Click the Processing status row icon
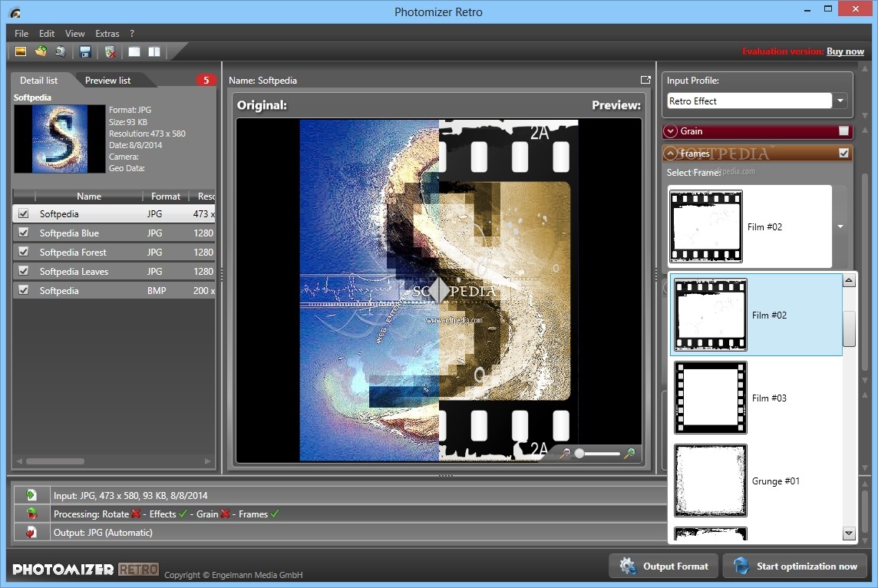This screenshot has width=878, height=588. (x=32, y=514)
